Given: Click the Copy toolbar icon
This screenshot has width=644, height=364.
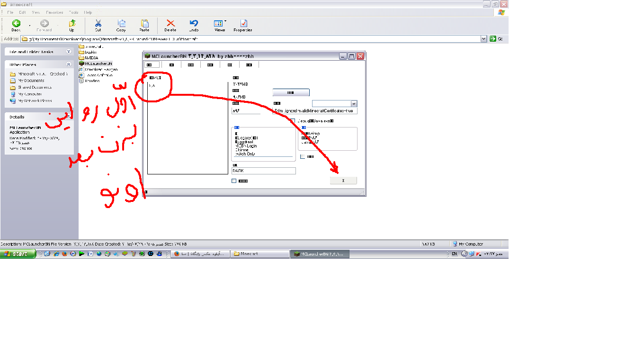Looking at the screenshot, I should pyautogui.click(x=121, y=26).
